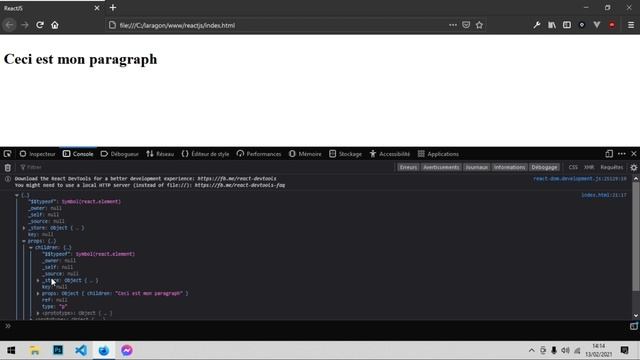Reload the page with refresh icon
Image resolution: width=640 pixels, height=360 pixels.
tap(40, 25)
